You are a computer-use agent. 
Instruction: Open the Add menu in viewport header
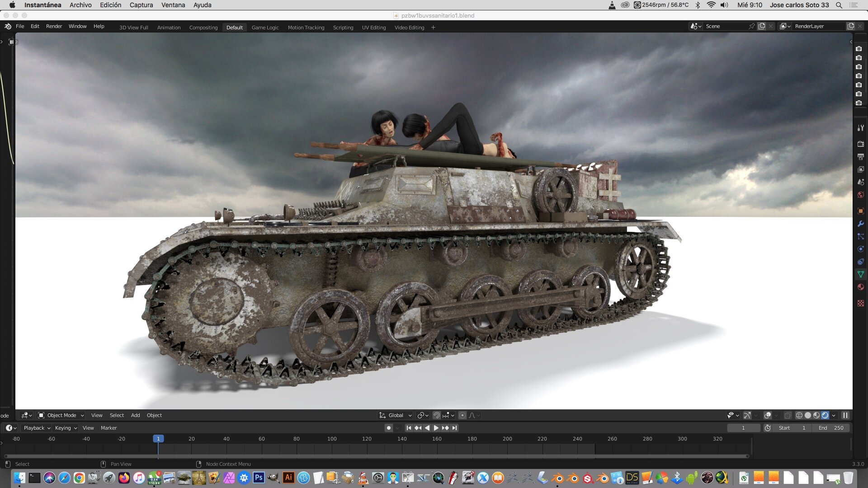pos(135,415)
